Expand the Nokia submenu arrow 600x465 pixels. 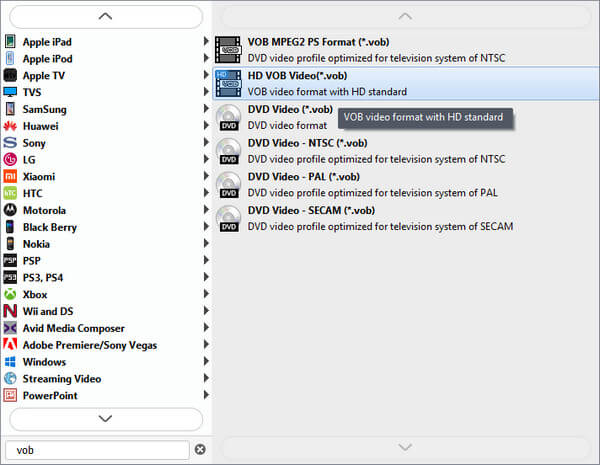coord(206,243)
